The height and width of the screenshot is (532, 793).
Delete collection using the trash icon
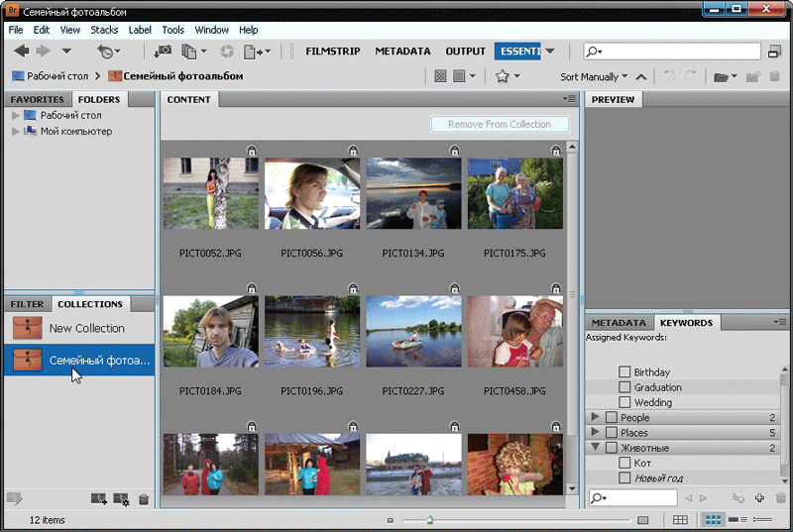(x=144, y=499)
